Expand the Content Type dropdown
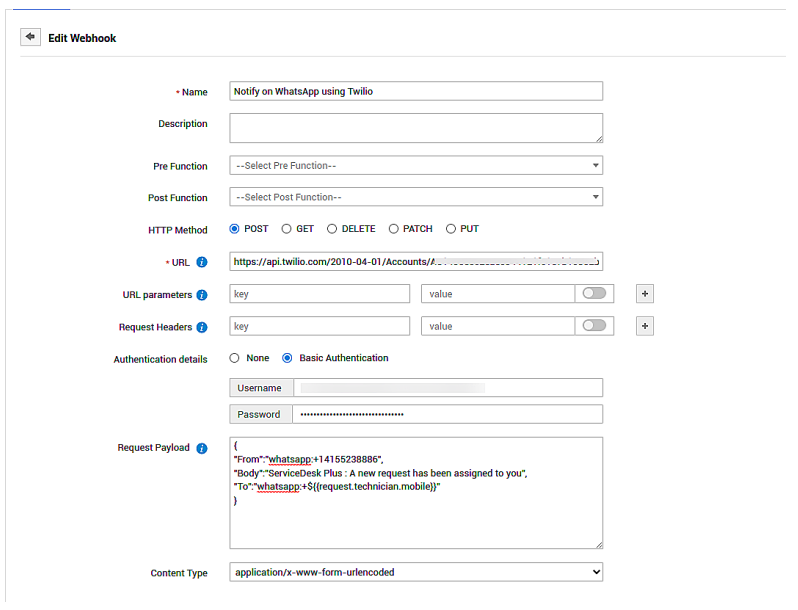 [415, 572]
